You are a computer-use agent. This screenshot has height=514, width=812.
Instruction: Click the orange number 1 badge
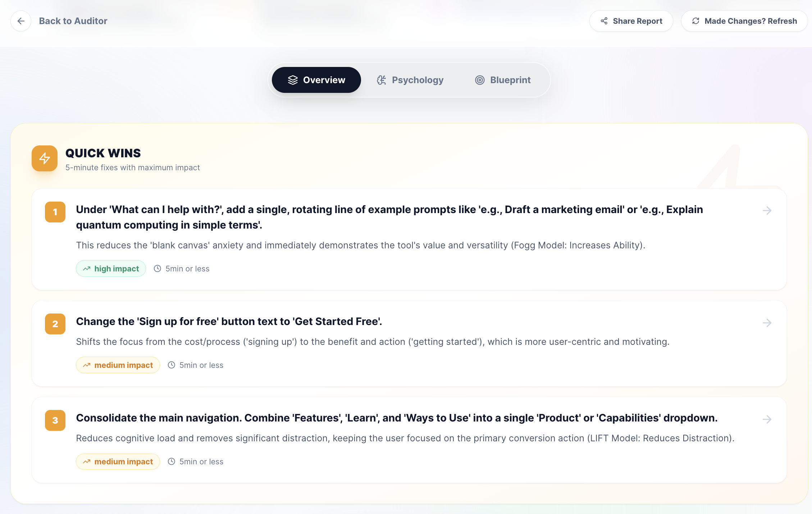55,212
